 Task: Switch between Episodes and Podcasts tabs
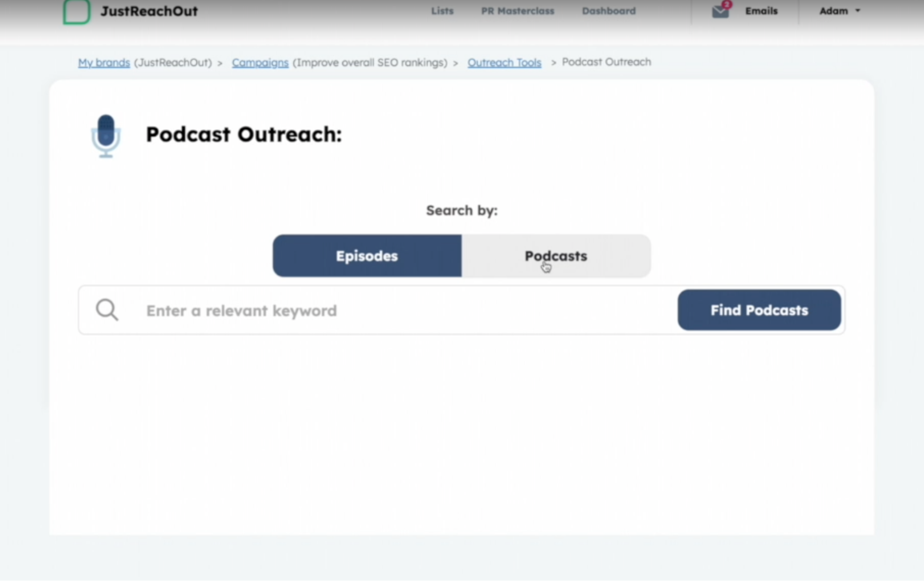click(556, 256)
